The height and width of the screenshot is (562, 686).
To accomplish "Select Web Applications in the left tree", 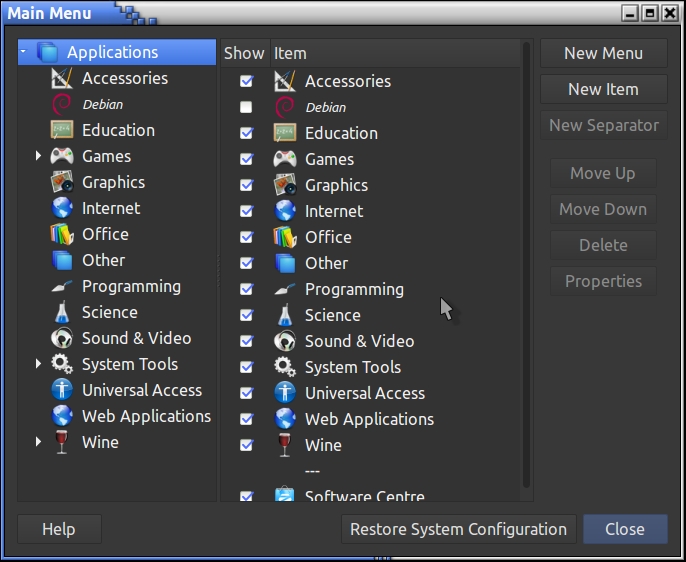I will point(146,416).
